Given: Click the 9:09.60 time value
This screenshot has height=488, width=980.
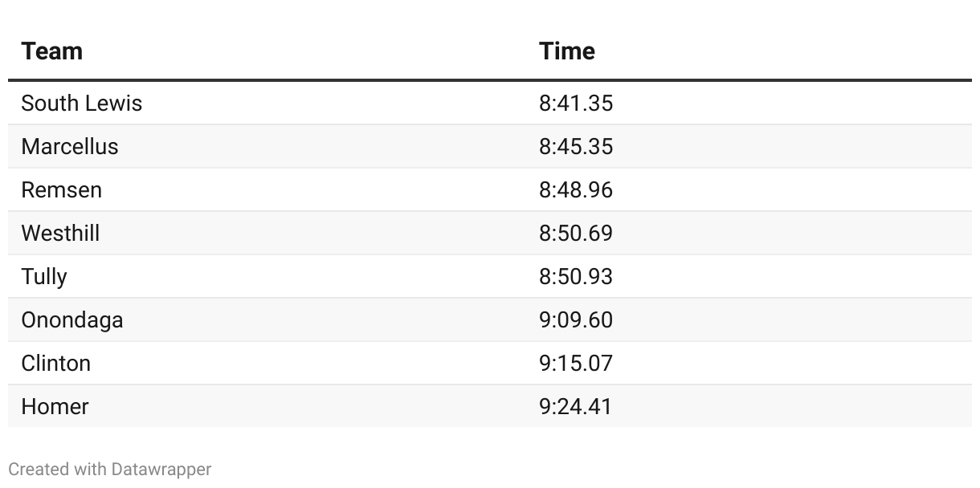Looking at the screenshot, I should [x=576, y=319].
